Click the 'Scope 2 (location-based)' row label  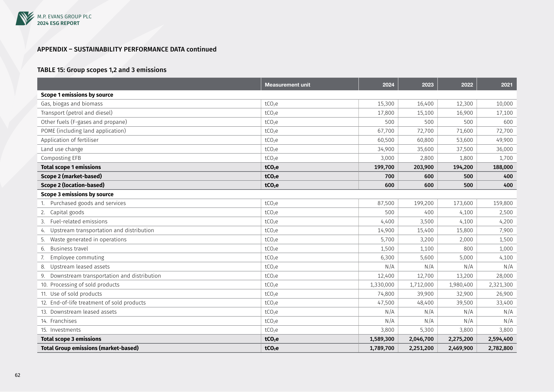tap(73, 185)
